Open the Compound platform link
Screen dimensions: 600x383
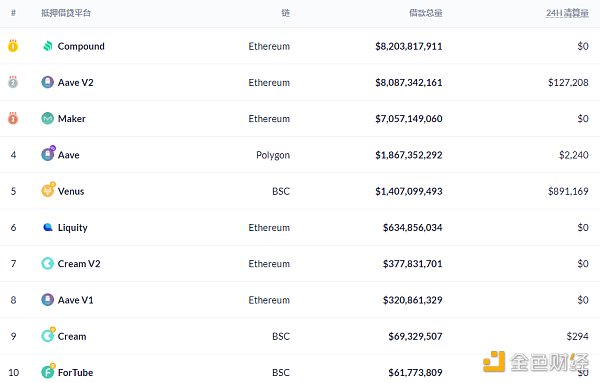tap(81, 46)
